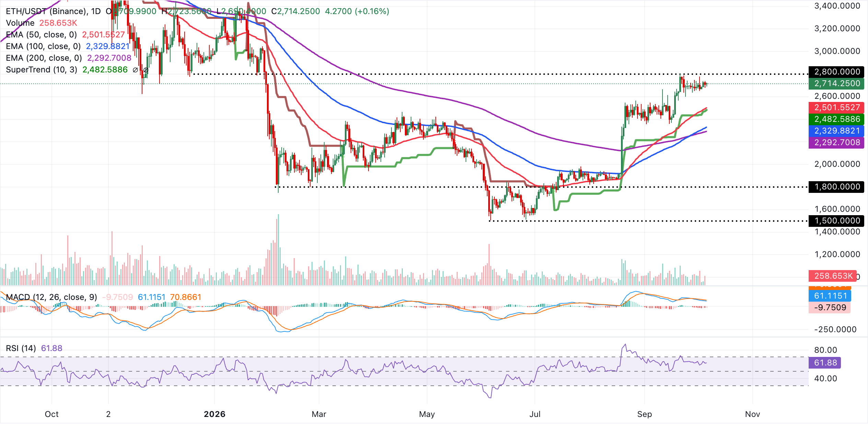Click the purple 61.88 RSI tag on scale
The height and width of the screenshot is (430, 868).
pos(825,363)
